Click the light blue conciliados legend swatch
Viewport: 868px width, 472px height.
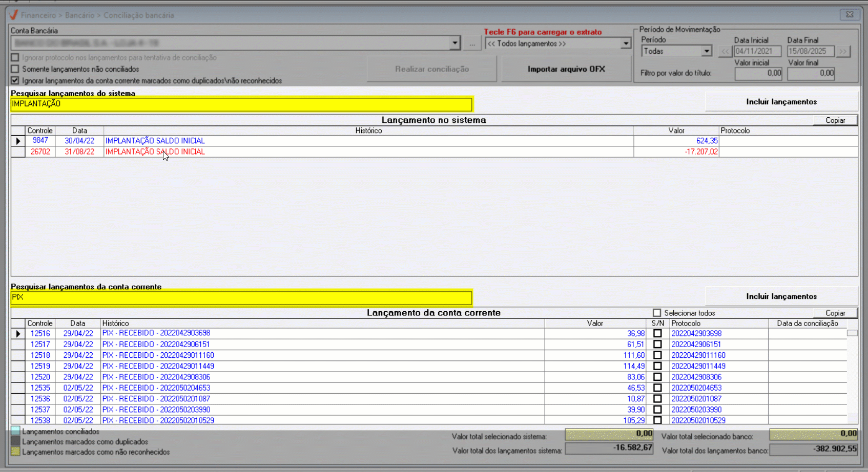tap(15, 431)
